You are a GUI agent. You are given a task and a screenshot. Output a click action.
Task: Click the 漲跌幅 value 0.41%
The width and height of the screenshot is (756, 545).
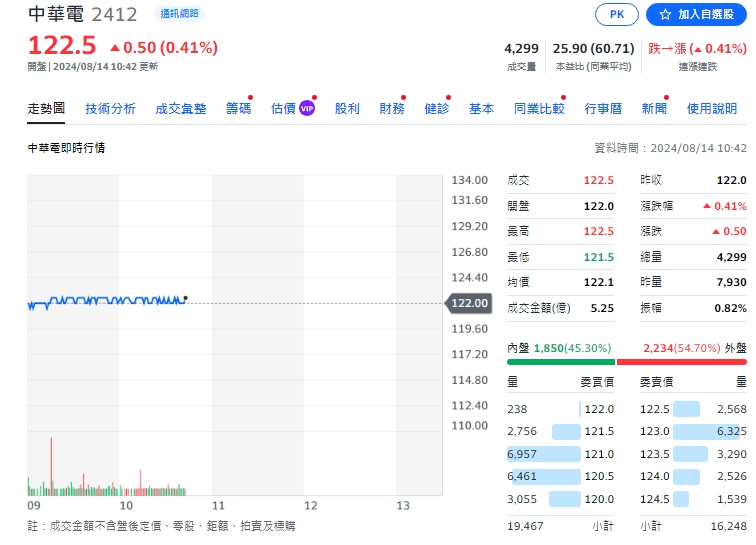click(725, 206)
